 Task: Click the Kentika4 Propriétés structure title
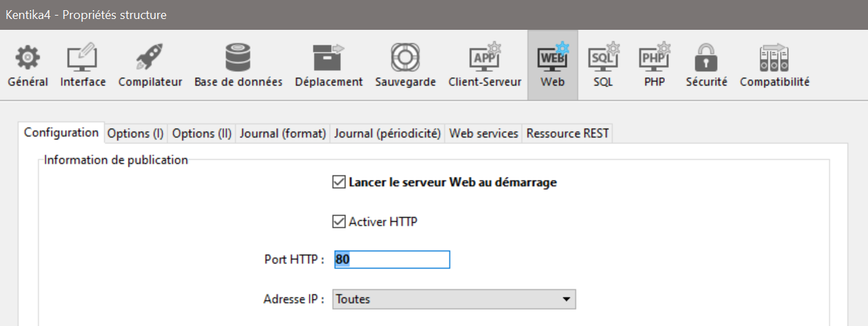(x=86, y=15)
